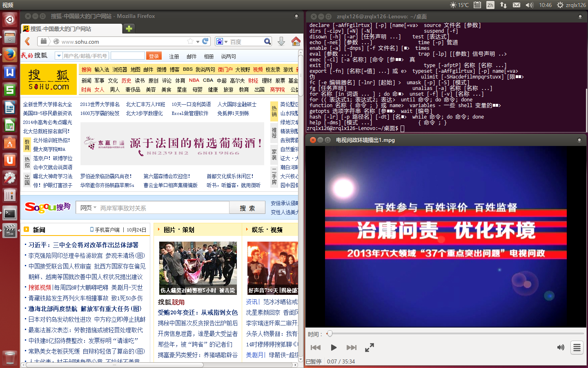Play the video in the player

point(334,348)
